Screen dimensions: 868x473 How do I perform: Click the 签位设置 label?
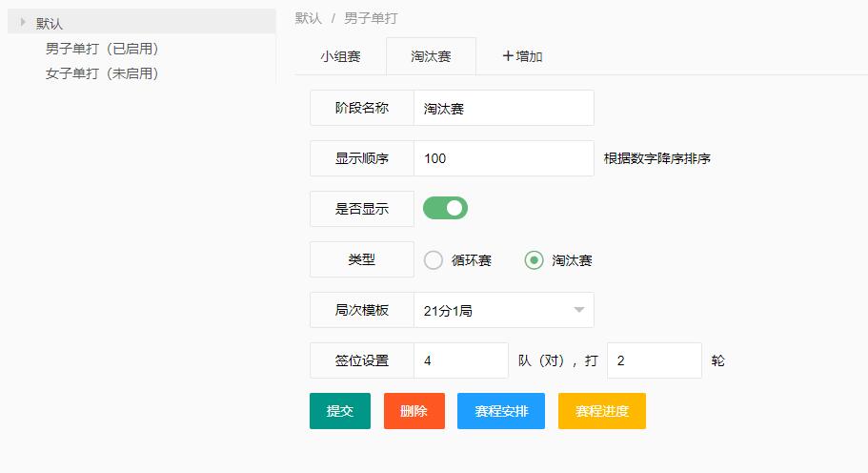coord(362,360)
